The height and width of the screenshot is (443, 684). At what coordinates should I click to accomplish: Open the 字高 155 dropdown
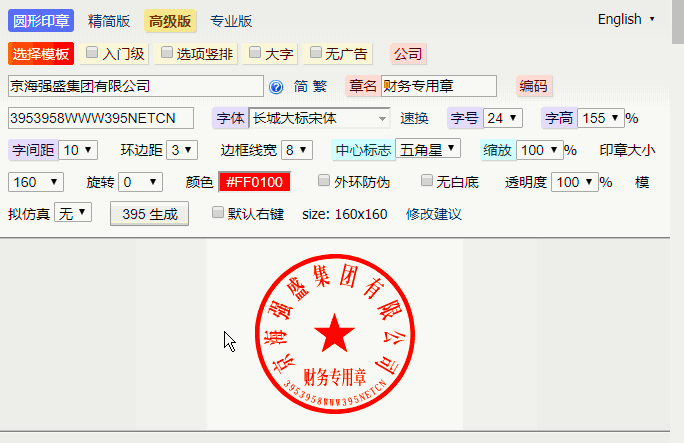coord(601,118)
